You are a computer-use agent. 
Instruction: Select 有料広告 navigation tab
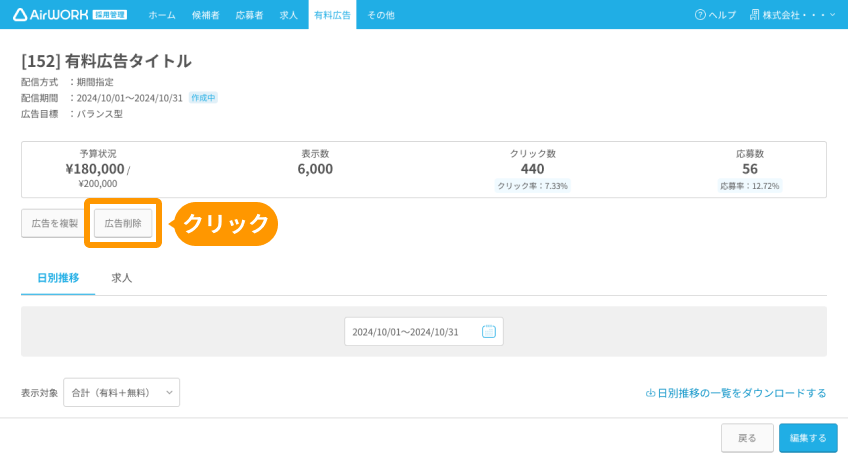[x=332, y=15]
